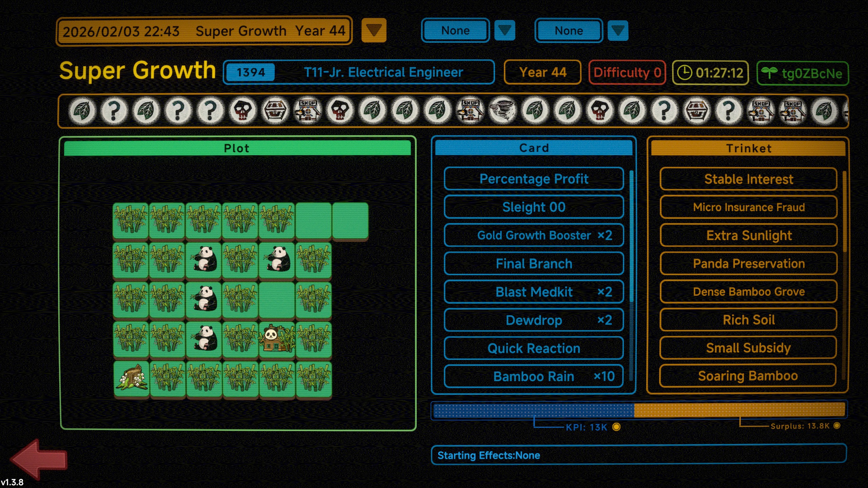Click the first SHOP icon in timeline
Viewport: 868px width, 488px height.
click(x=308, y=110)
